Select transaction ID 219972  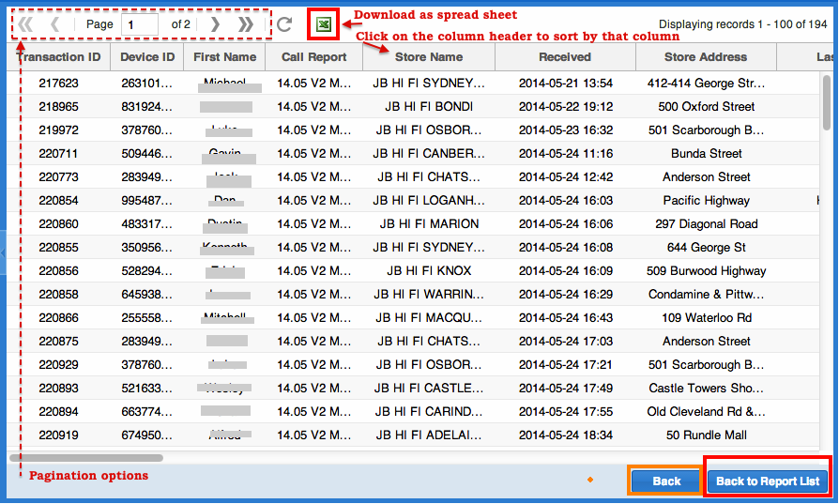tap(58, 130)
